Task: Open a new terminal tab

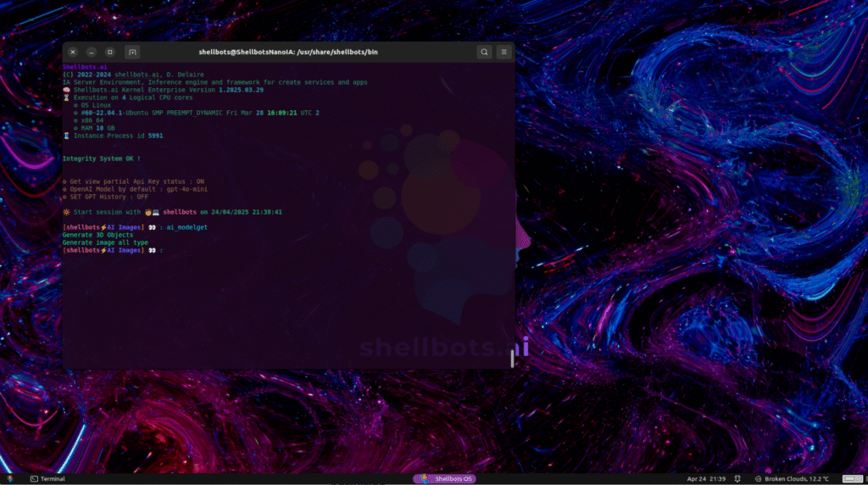Action: click(133, 52)
